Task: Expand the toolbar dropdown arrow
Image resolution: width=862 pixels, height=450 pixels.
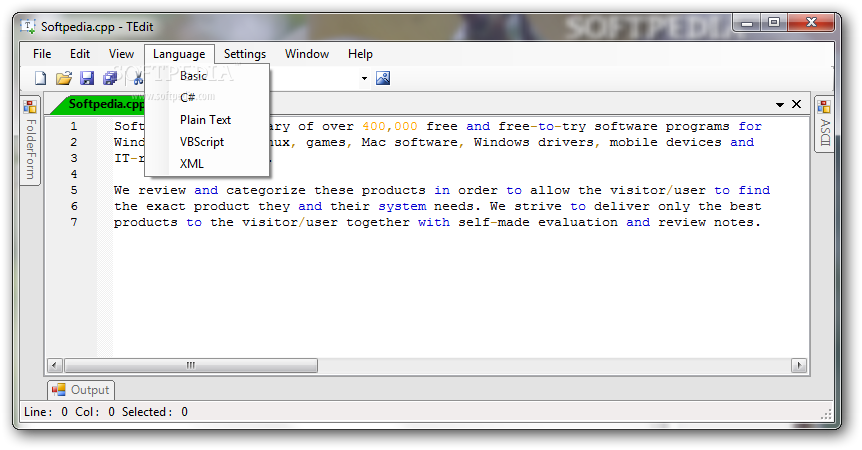Action: pyautogui.click(x=364, y=78)
